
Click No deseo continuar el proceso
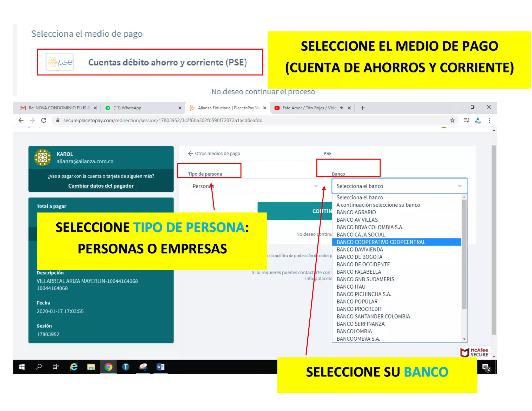point(263,92)
